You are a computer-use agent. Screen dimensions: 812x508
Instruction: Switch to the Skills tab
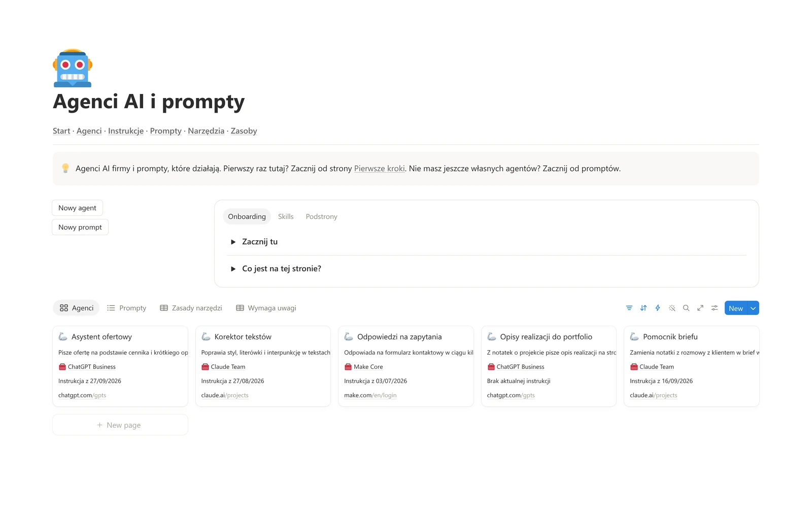click(x=286, y=216)
